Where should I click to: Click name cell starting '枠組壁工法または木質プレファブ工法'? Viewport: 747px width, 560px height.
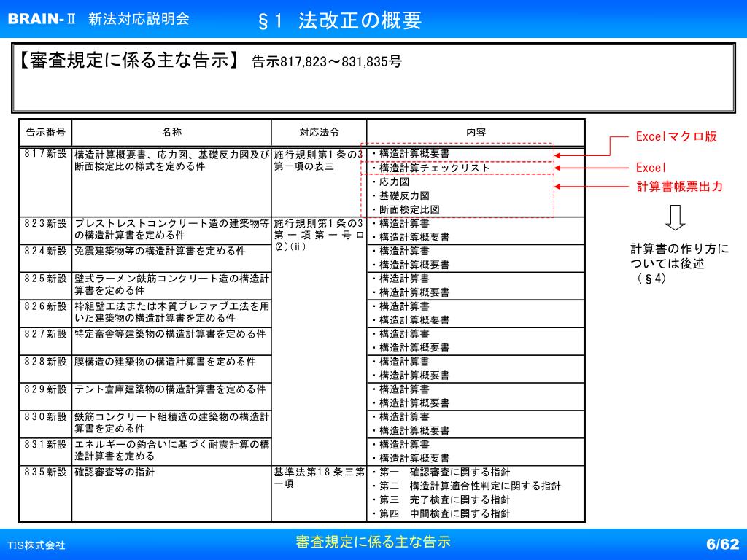tap(171, 312)
